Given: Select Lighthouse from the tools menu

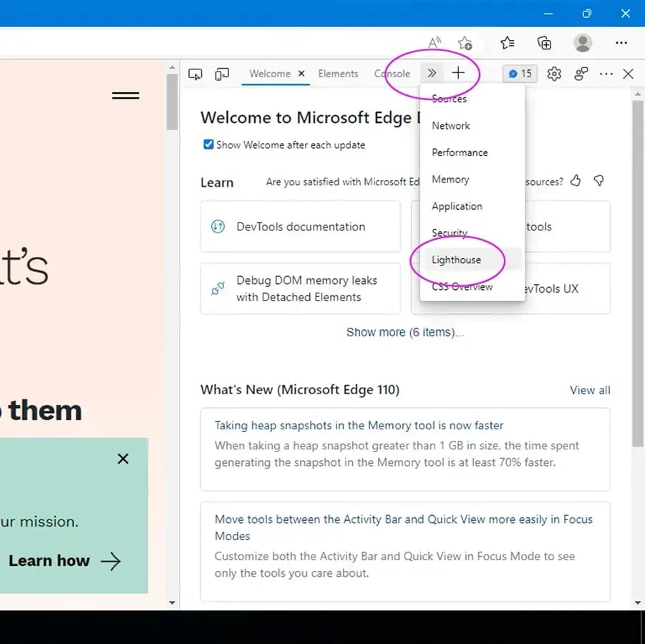Looking at the screenshot, I should (x=456, y=260).
